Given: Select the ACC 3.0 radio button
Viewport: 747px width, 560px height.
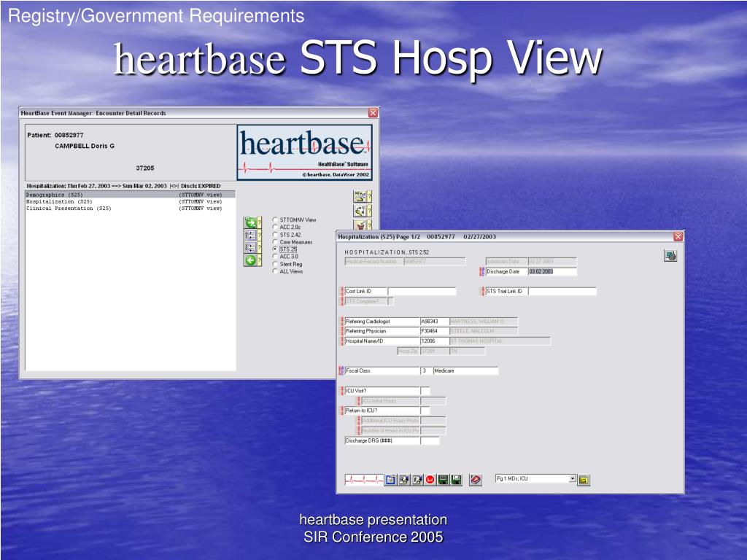Looking at the screenshot, I should point(275,256).
